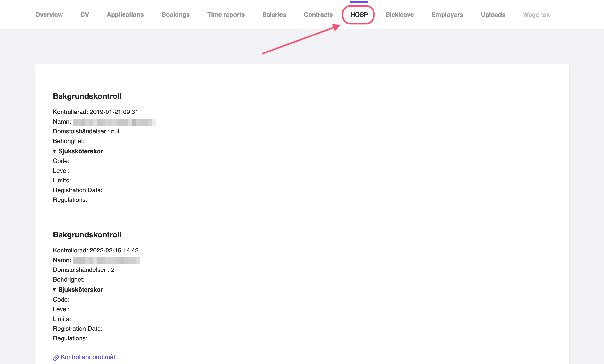Screen dimensions: 604x364
Task: View the Salaries tab
Action: click(x=274, y=15)
